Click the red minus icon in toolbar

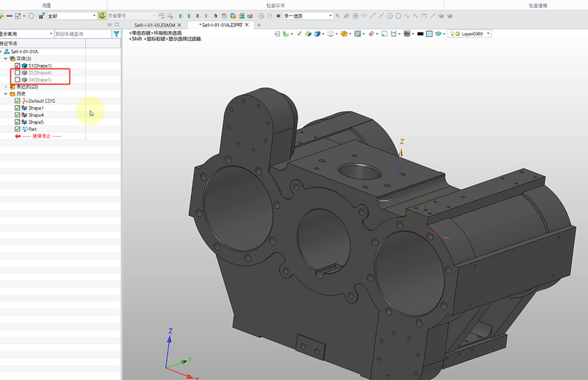click(x=10, y=15)
